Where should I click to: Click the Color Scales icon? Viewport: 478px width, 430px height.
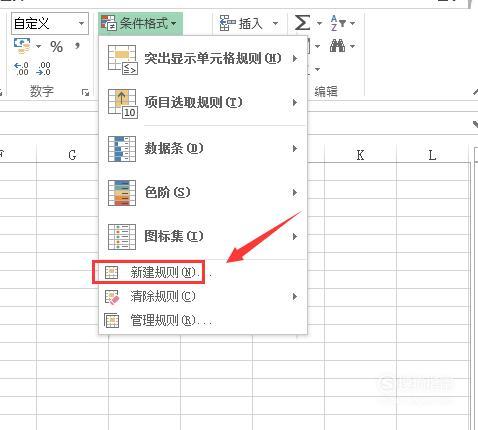122,193
